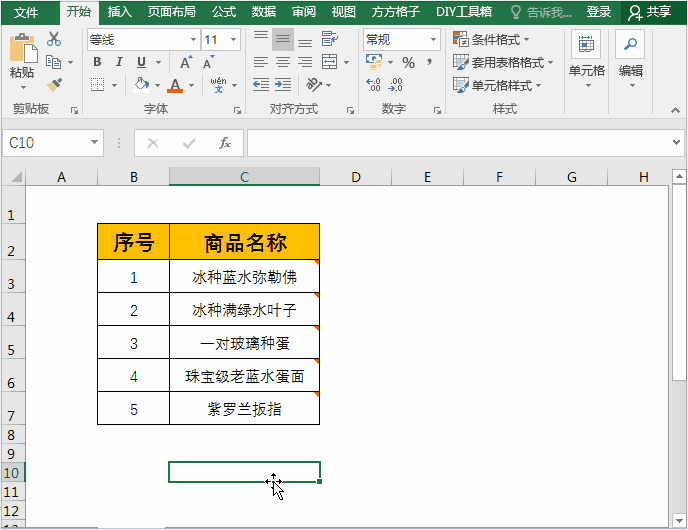Viewport: 688px width, 530px height.
Task: Click Decrease Decimal icon
Action: coord(395,84)
